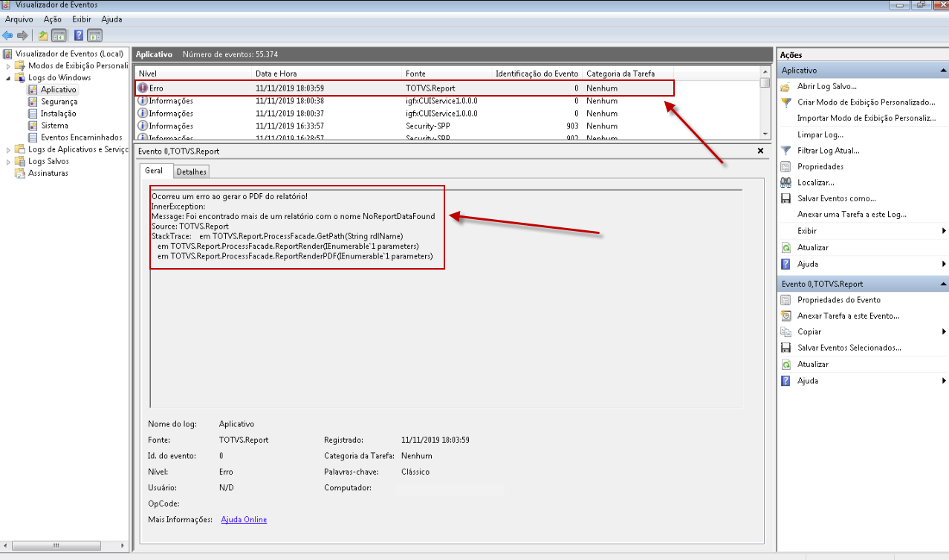Click Salvar Eventos Selecionados action
The image size is (949, 560).
[x=849, y=348]
